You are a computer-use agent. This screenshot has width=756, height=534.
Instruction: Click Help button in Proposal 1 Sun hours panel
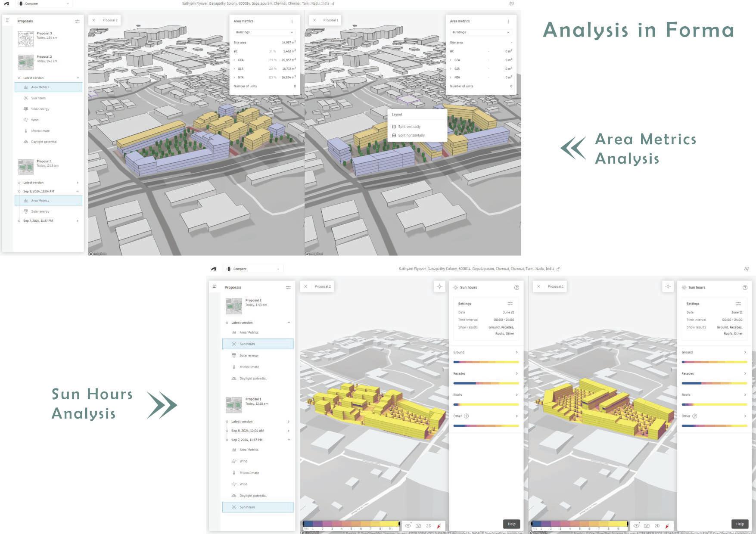tap(740, 524)
